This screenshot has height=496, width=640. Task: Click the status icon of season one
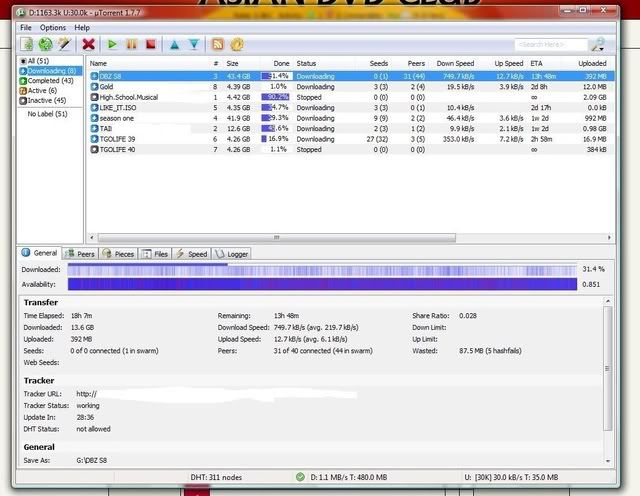tap(94, 118)
